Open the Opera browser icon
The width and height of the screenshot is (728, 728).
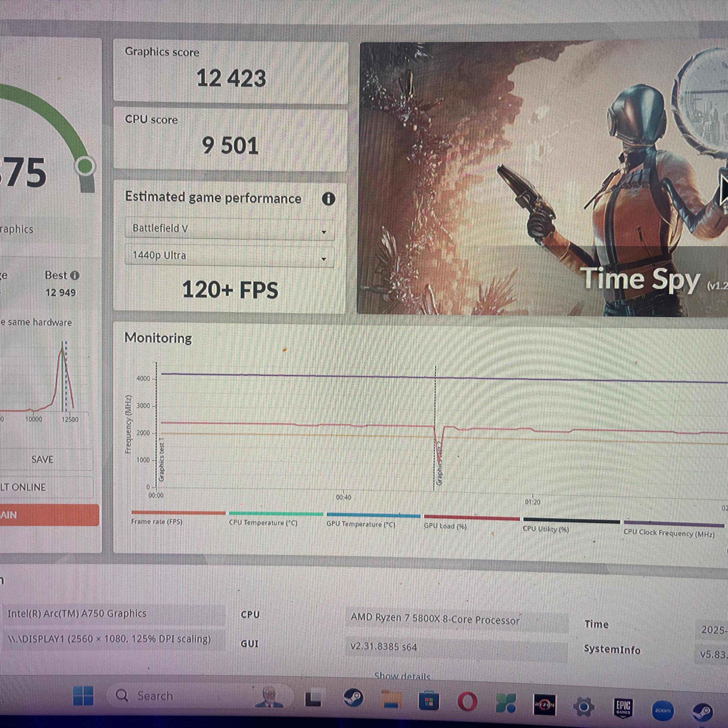(467, 702)
